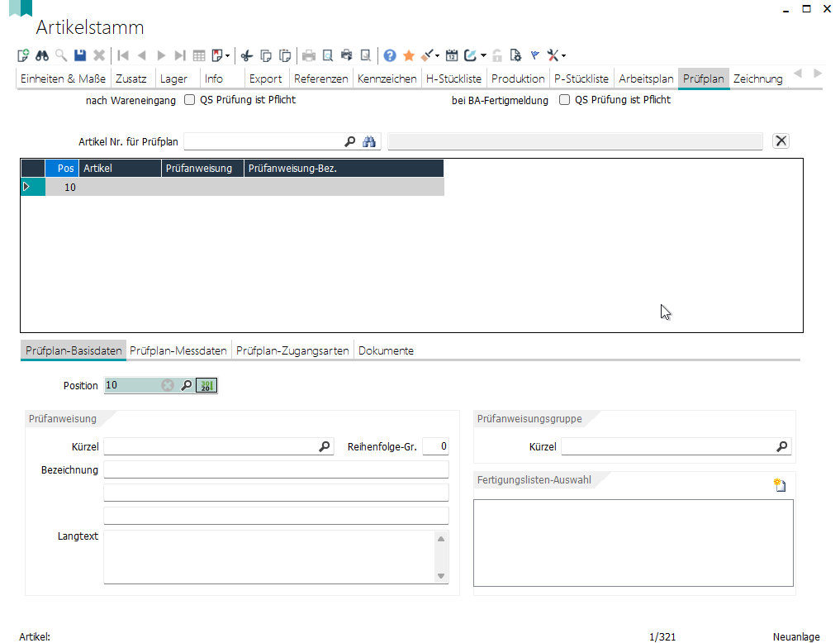The width and height of the screenshot is (840, 643).
Task: Click the binoculars search toolbar icon
Action: pyautogui.click(x=42, y=55)
